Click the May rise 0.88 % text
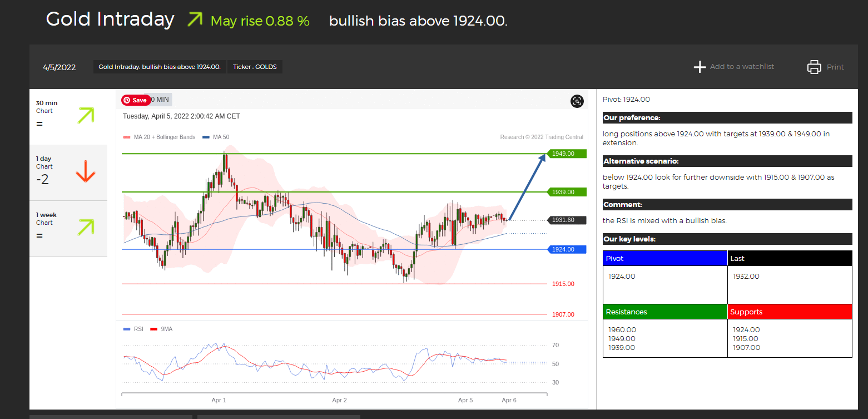This screenshot has height=419, width=868. [260, 21]
